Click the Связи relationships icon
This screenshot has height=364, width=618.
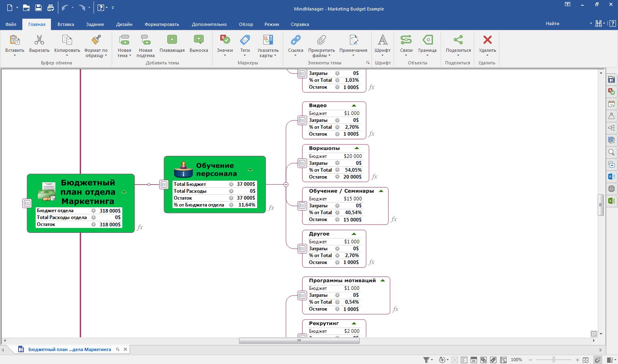pos(406,40)
